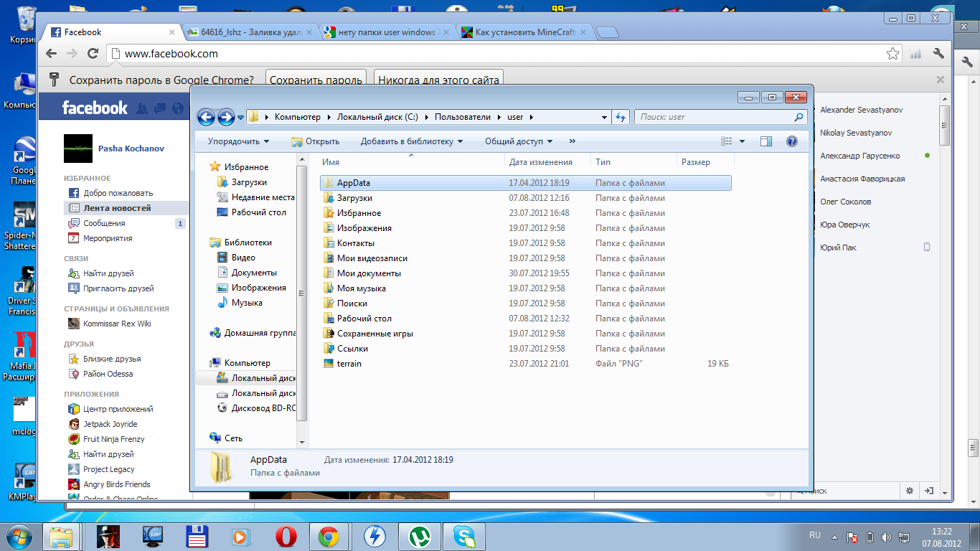The image size is (980, 551).
Task: Select the 'Сохраненные игры' folder
Action: [525, 334]
